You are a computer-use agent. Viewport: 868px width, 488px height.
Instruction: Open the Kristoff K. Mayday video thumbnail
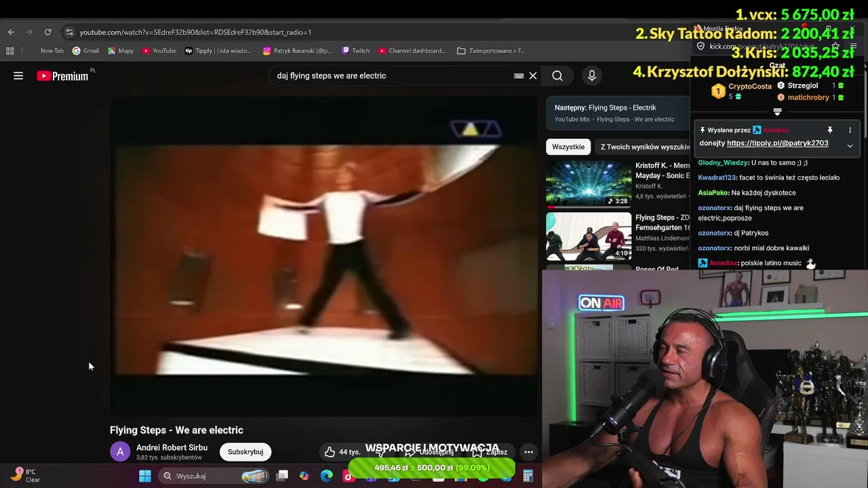[589, 184]
